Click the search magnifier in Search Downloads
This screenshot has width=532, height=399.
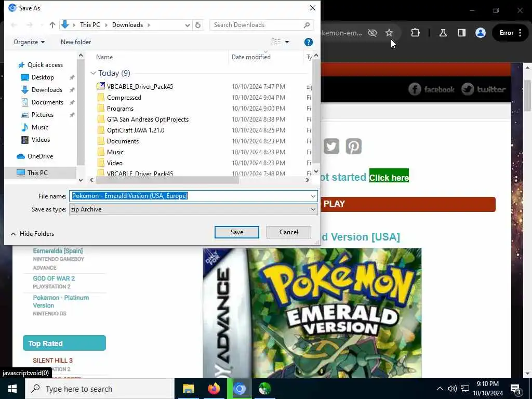[307, 25]
